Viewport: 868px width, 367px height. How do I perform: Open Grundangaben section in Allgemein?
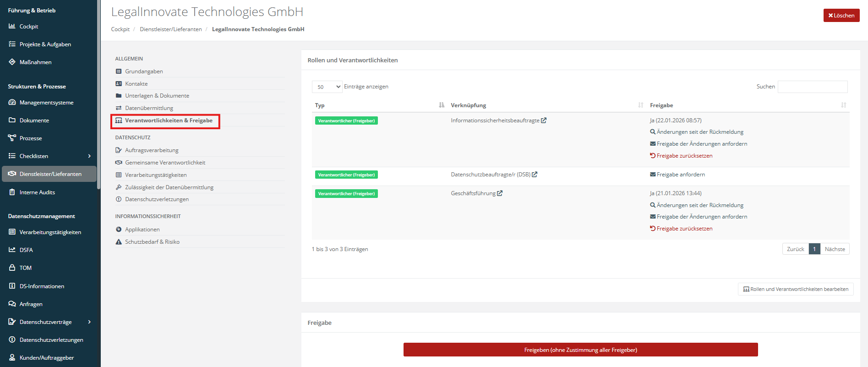(144, 71)
